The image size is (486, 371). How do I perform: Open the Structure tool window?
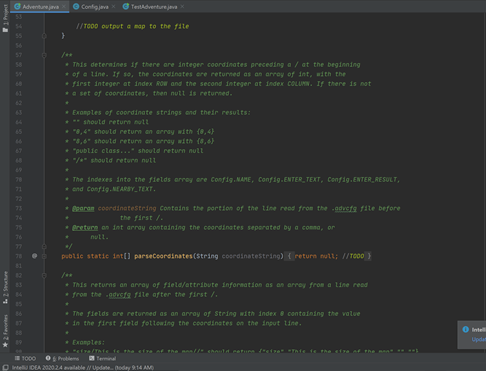coord(5,287)
